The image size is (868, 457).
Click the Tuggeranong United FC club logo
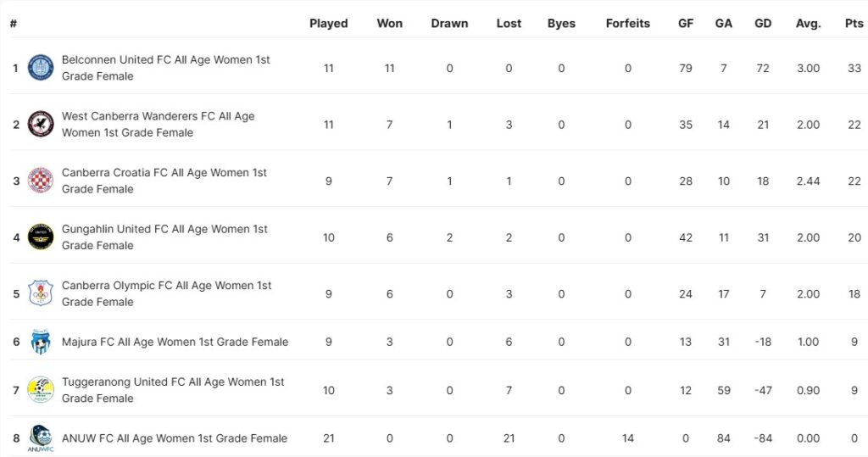coord(41,390)
